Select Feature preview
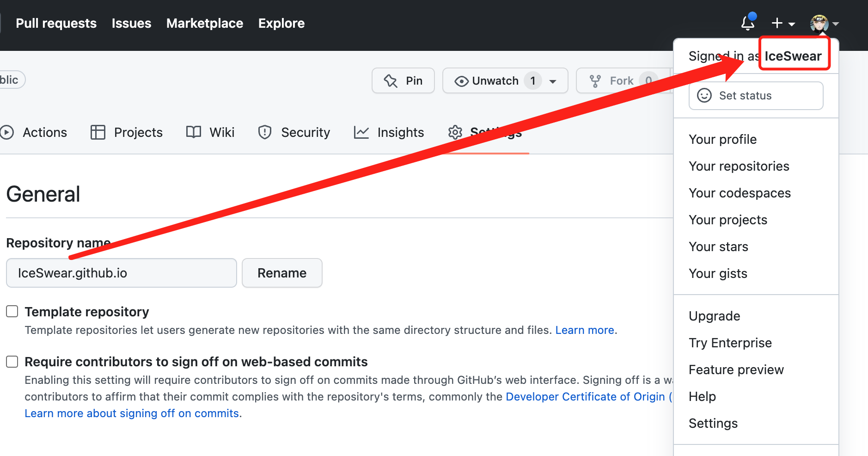The width and height of the screenshot is (868, 456). pyautogui.click(x=736, y=370)
